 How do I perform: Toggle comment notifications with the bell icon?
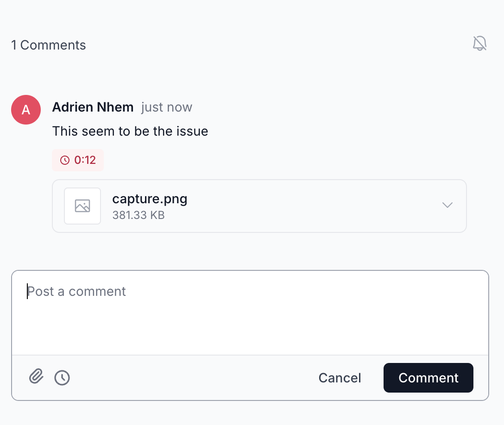click(479, 44)
